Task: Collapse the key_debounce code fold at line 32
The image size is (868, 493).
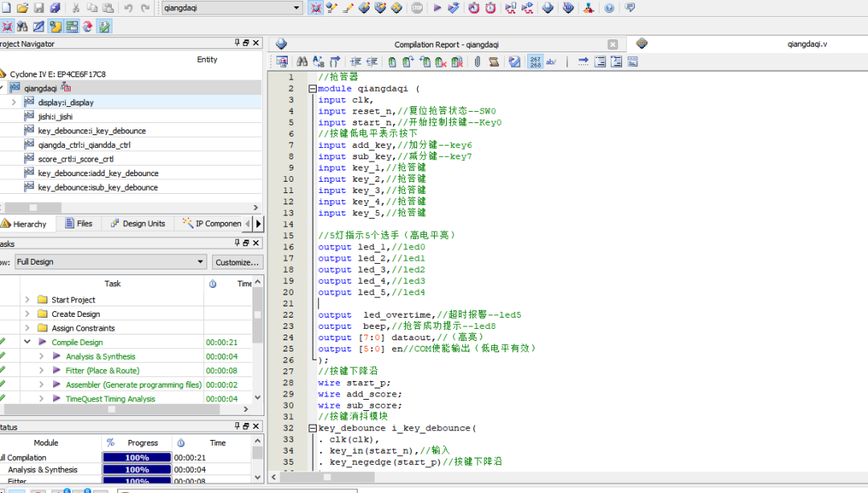Action: (312, 429)
